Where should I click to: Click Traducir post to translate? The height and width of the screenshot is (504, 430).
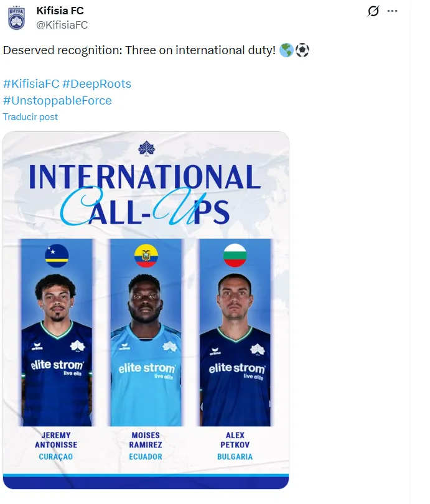(29, 116)
